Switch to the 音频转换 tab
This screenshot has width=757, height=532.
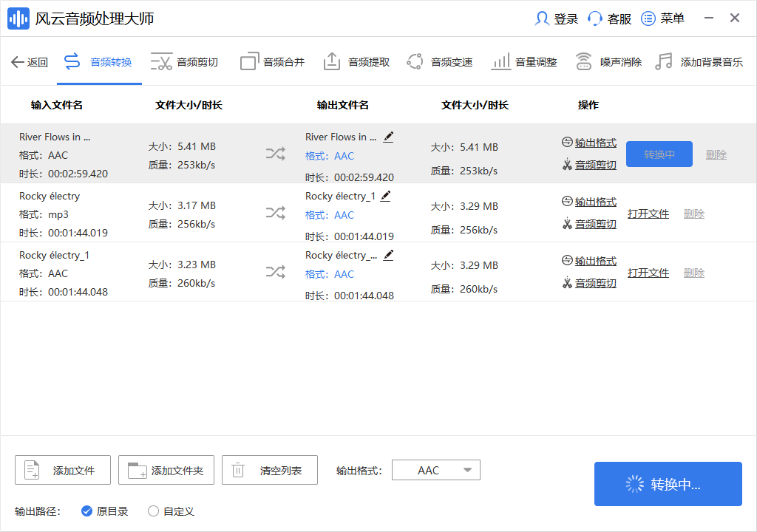99,61
